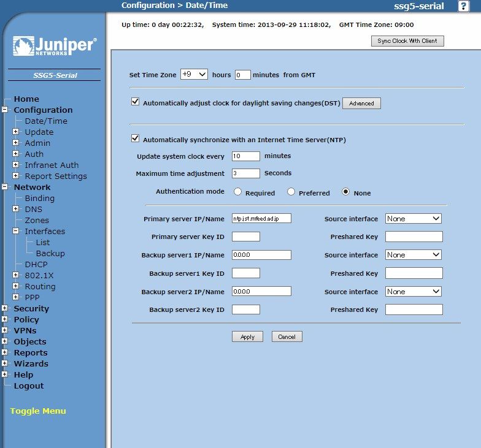Click the SSG5-Serial device name text
Screen dimensions: 481x448
55,75
